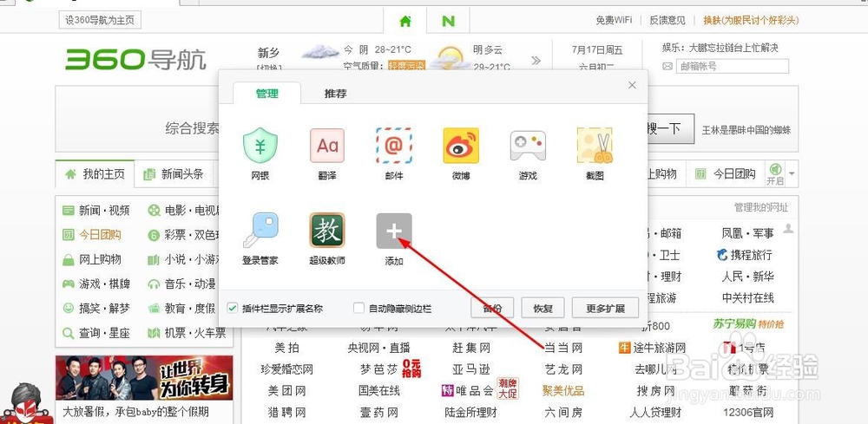Open the 网银 online banking extension
This screenshot has width=868, height=424.
coord(260,146)
